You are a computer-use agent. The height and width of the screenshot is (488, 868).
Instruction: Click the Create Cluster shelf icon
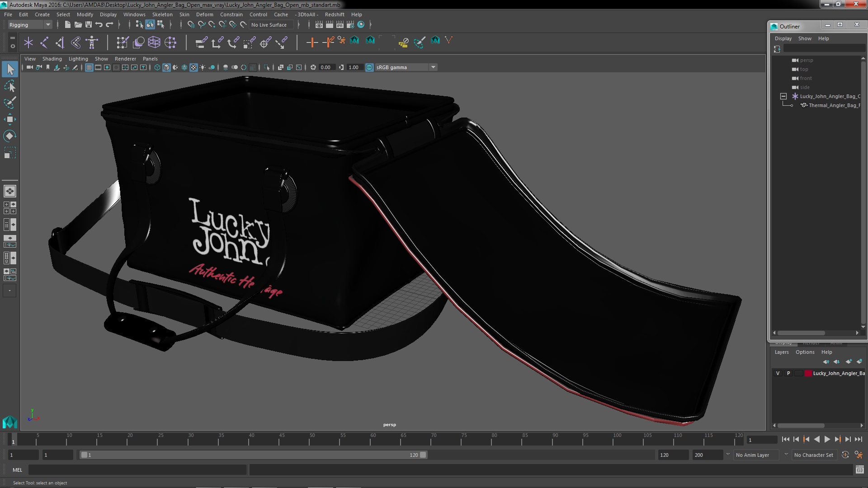(170, 43)
